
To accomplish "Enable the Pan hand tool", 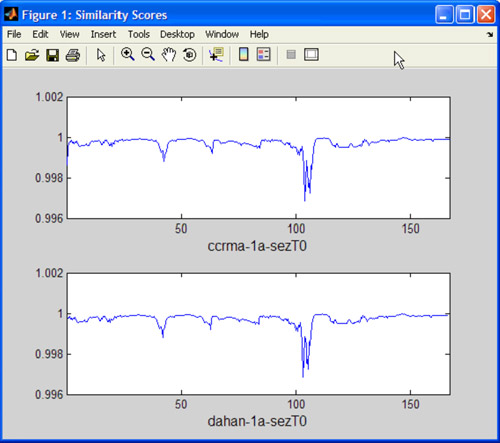I will [169, 54].
